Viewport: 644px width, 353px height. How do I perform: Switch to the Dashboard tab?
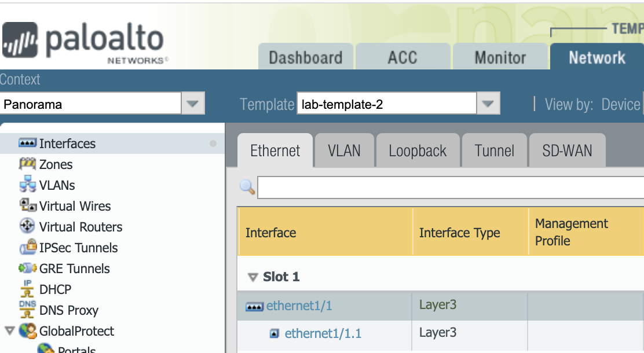(305, 57)
